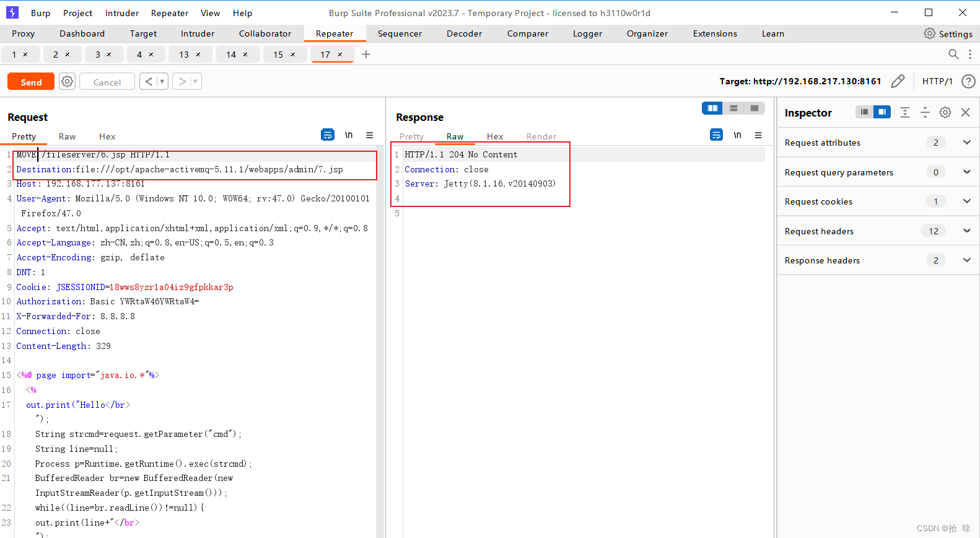Open the Intruder menu

pos(122,13)
